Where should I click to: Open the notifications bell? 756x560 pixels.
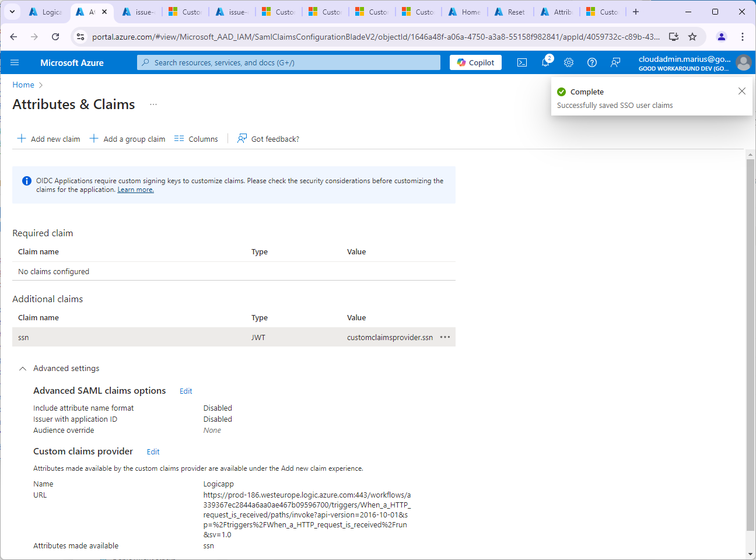(545, 62)
